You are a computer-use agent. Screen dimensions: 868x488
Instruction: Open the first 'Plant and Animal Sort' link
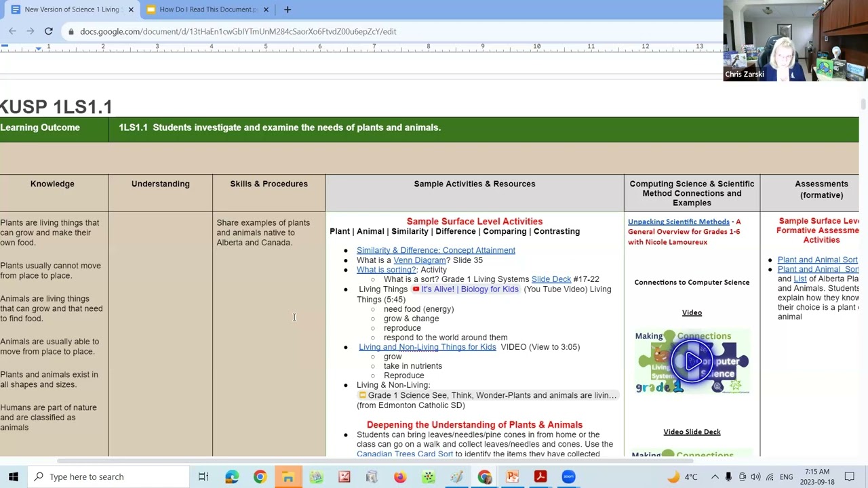pos(818,260)
